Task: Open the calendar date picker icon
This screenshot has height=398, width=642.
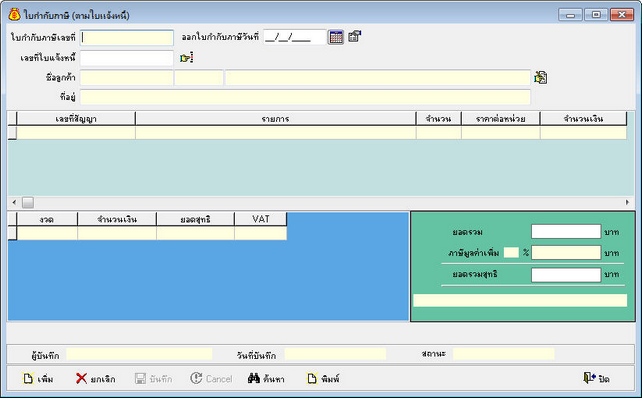Action: 336,37
